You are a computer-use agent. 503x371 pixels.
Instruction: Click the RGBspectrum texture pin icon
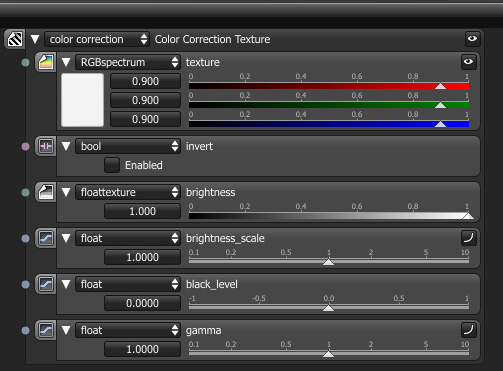tap(46, 62)
